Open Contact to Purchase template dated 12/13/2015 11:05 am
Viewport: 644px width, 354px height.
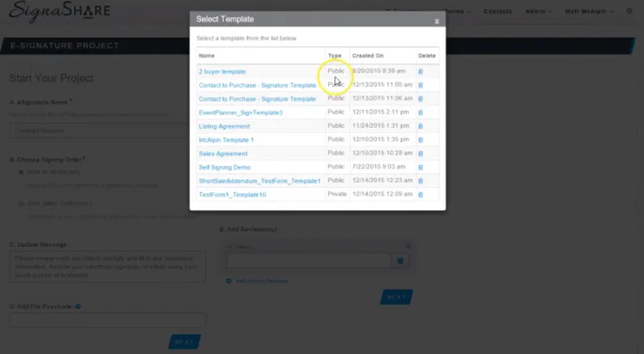(x=258, y=85)
